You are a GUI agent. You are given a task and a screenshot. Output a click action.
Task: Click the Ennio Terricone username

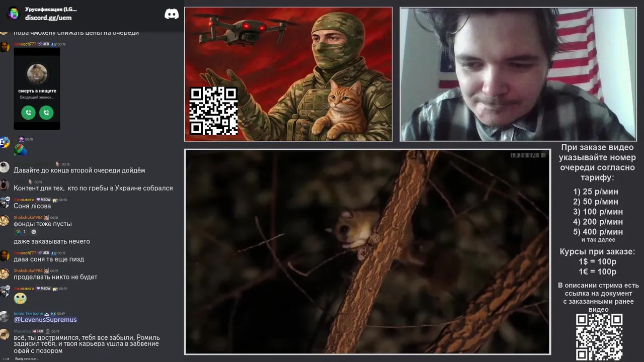click(x=28, y=313)
